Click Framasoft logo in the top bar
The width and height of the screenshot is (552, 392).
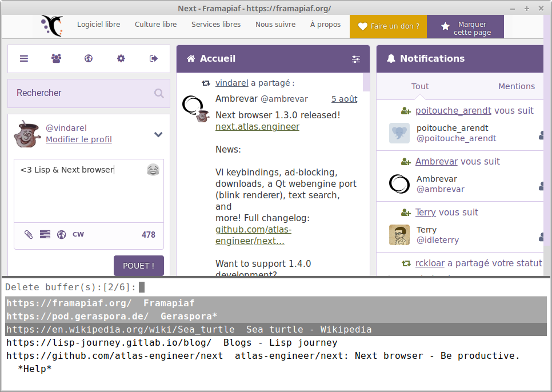[53, 26]
